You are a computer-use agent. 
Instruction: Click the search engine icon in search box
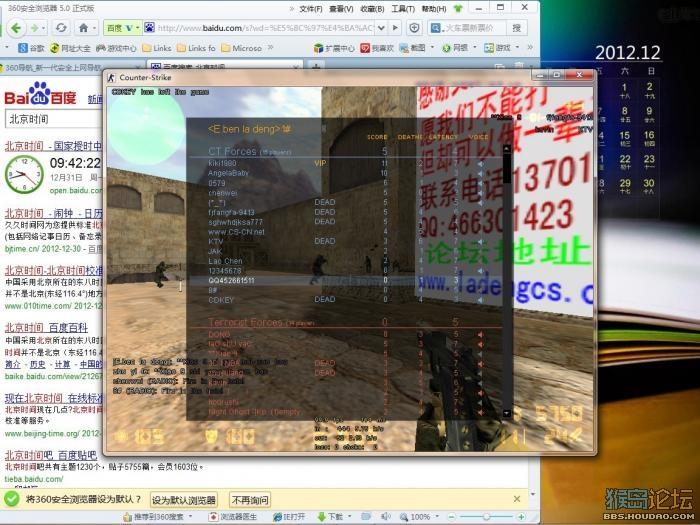434,28
